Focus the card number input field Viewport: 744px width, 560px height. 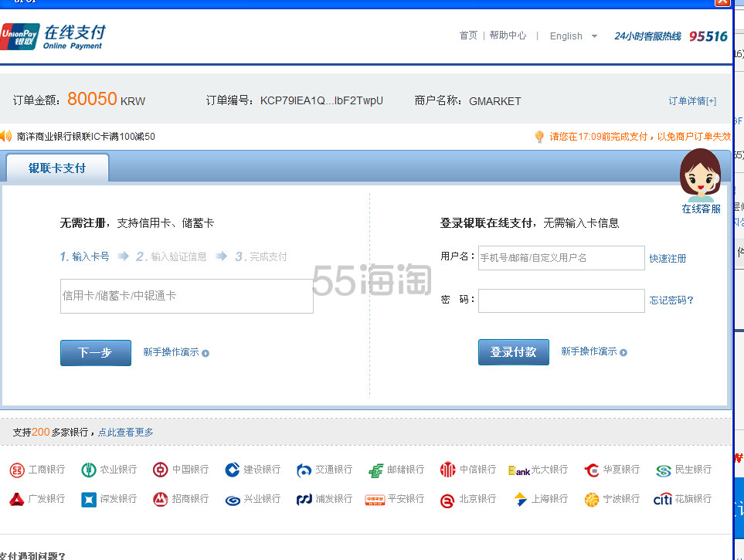[x=187, y=296]
